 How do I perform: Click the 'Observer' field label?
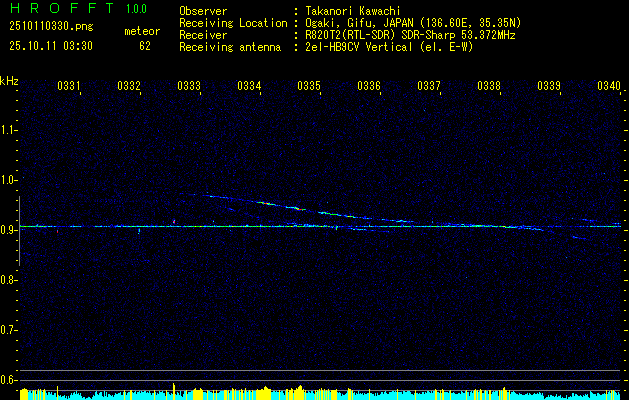point(203,11)
